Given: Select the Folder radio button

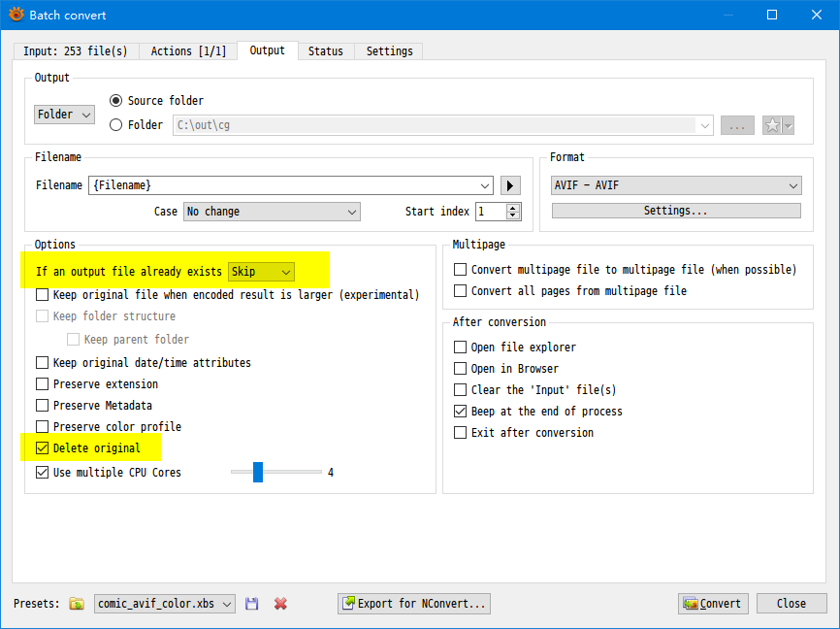Looking at the screenshot, I should tap(116, 124).
